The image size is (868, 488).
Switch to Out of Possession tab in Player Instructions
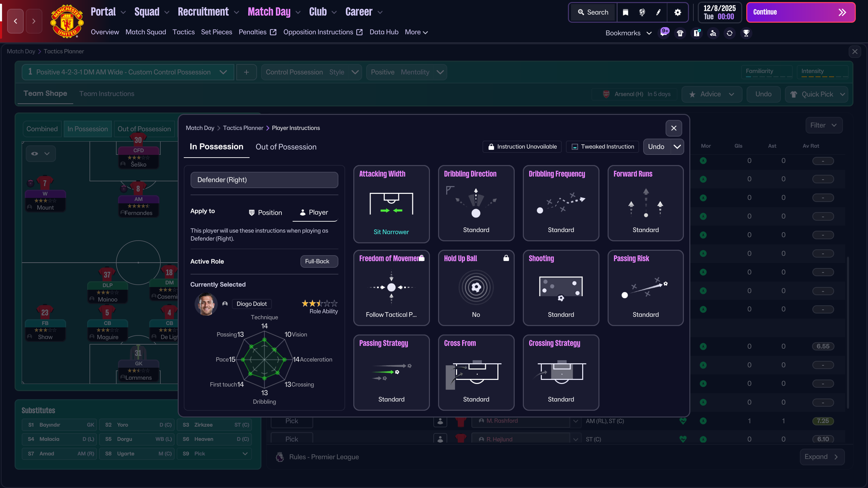286,147
